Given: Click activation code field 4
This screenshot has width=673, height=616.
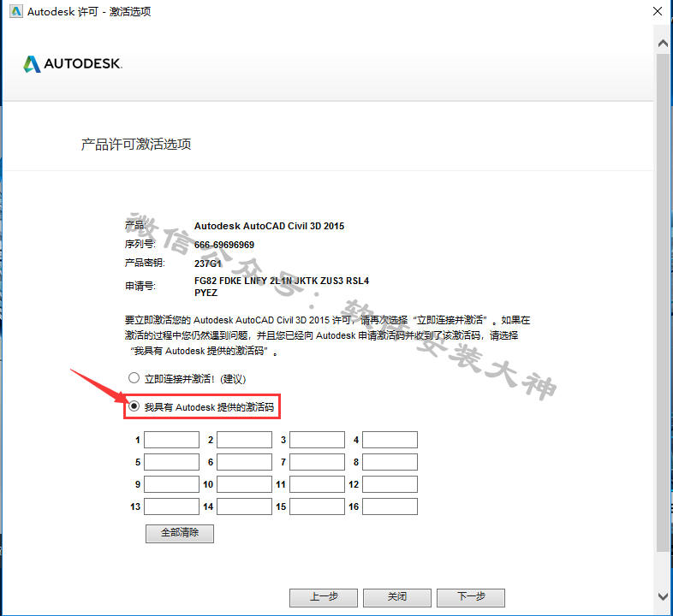Looking at the screenshot, I should (x=390, y=440).
